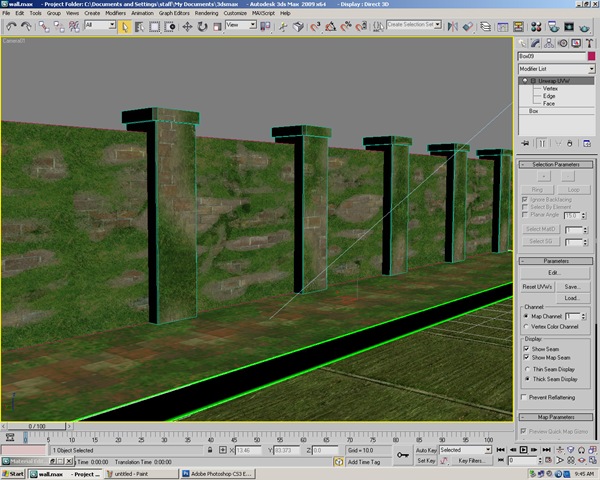Image resolution: width=600 pixels, height=480 pixels.
Task: Select Vertex Color Channel radio option
Action: tap(527, 326)
